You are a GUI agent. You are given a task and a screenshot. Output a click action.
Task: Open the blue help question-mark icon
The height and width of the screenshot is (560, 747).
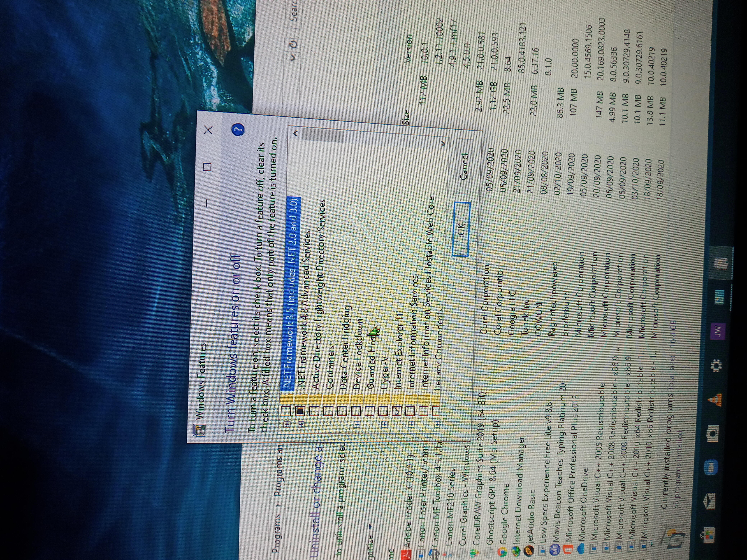[x=238, y=129]
